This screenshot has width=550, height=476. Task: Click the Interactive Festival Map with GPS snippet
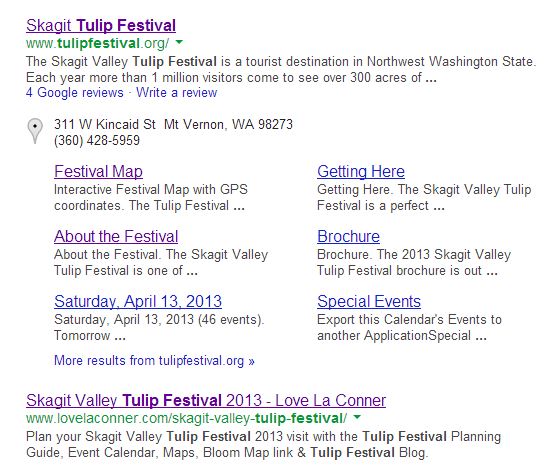click(151, 197)
